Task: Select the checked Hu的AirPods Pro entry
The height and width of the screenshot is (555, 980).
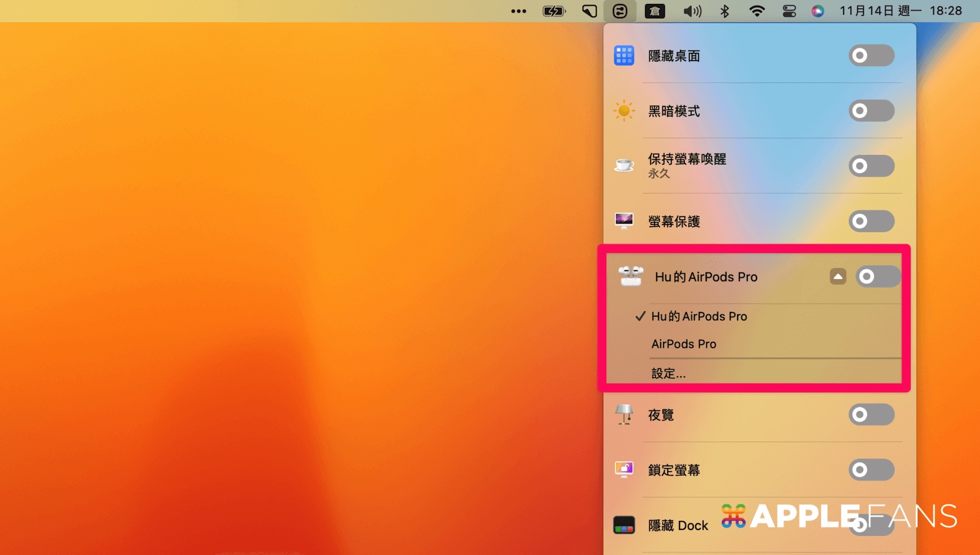Action: 698,316
